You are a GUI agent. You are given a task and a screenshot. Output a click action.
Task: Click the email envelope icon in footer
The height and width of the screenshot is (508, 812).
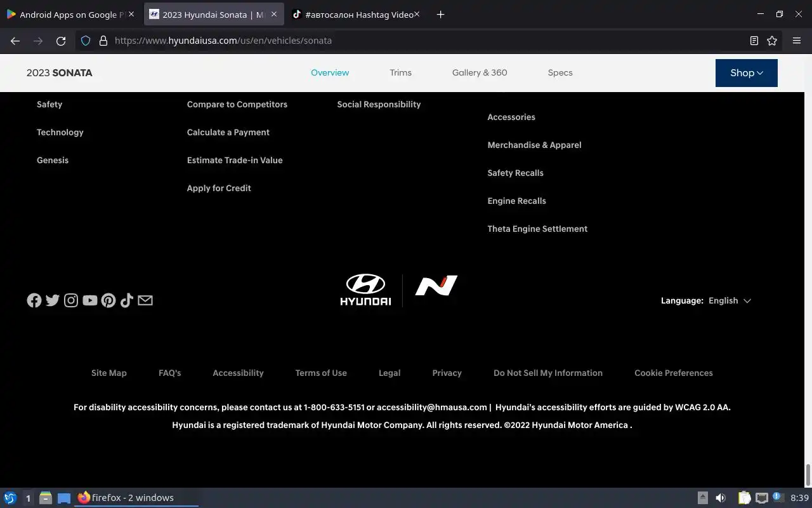(x=145, y=300)
